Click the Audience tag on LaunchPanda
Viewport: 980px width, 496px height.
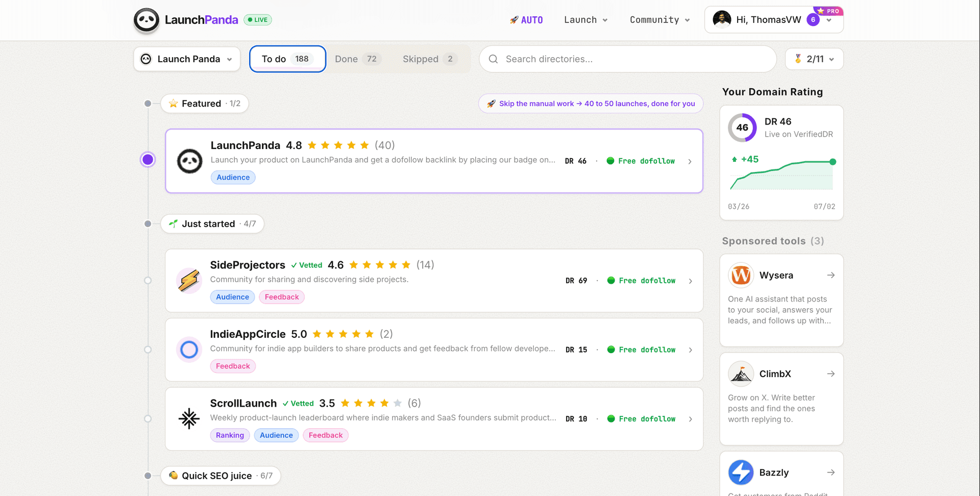tap(233, 178)
